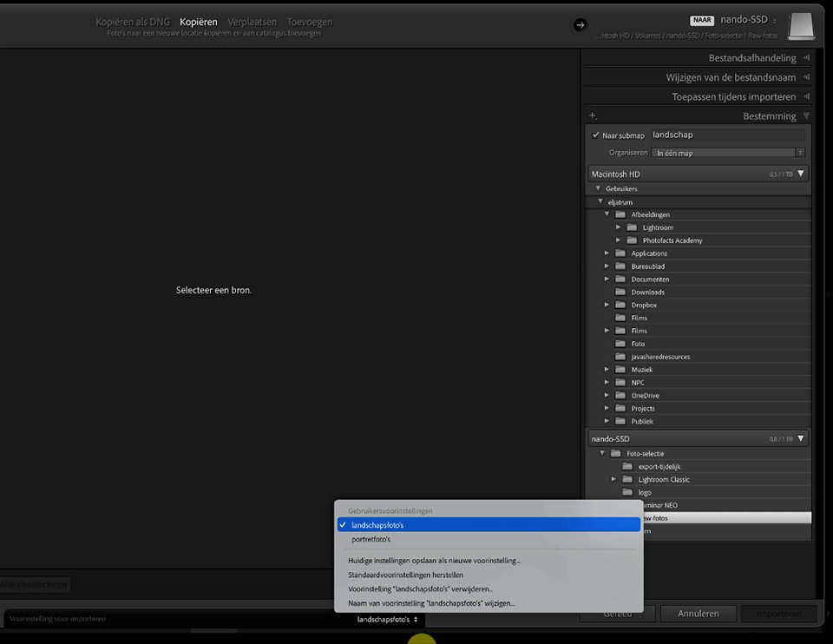
Task: Choose the portretfoto's preset
Action: pyautogui.click(x=489, y=539)
